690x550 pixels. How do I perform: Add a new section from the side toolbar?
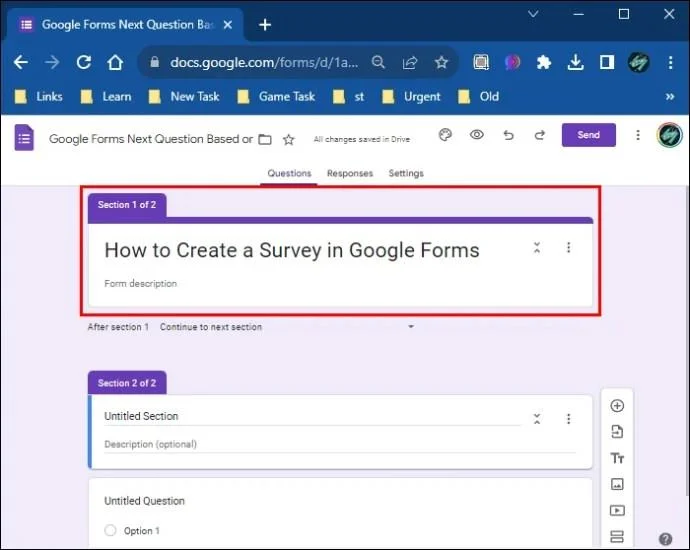coord(617,536)
